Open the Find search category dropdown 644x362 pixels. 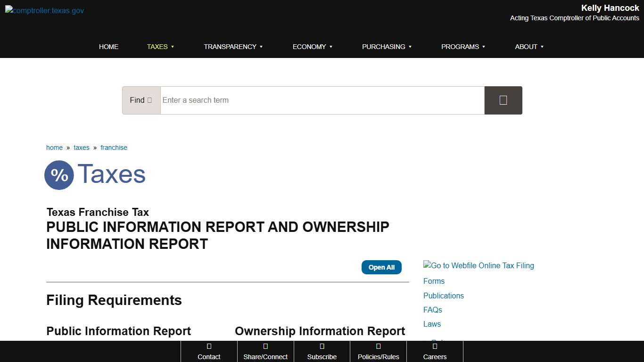(x=141, y=100)
